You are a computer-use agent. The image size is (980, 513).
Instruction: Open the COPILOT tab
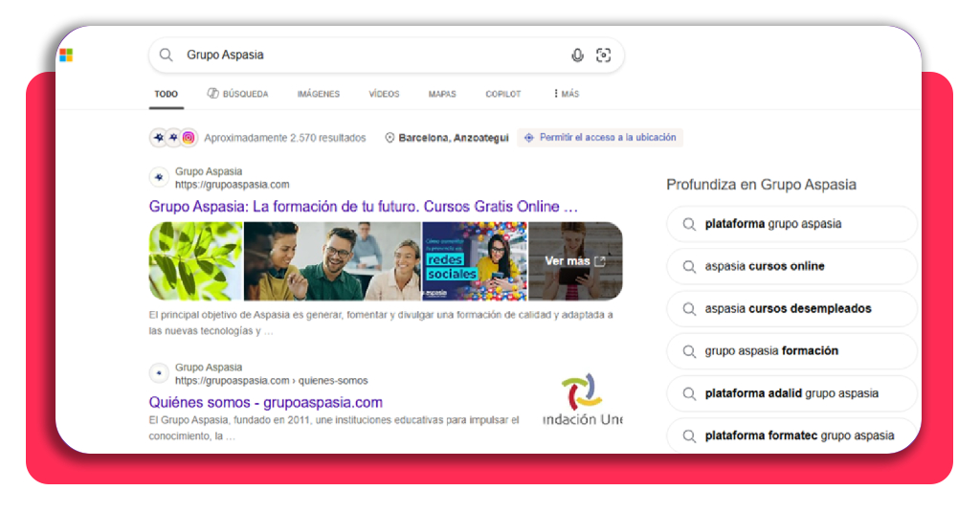[503, 94]
